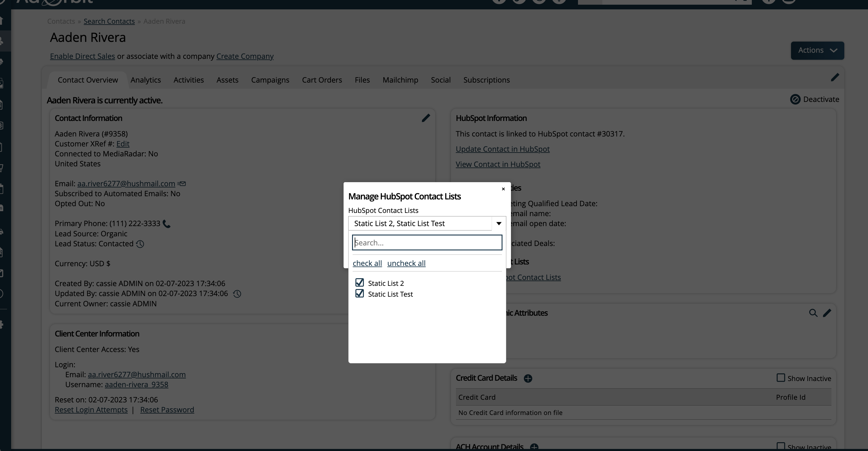868x451 pixels.
Task: Click the 'Currency: USD $' text
Action: (x=82, y=264)
